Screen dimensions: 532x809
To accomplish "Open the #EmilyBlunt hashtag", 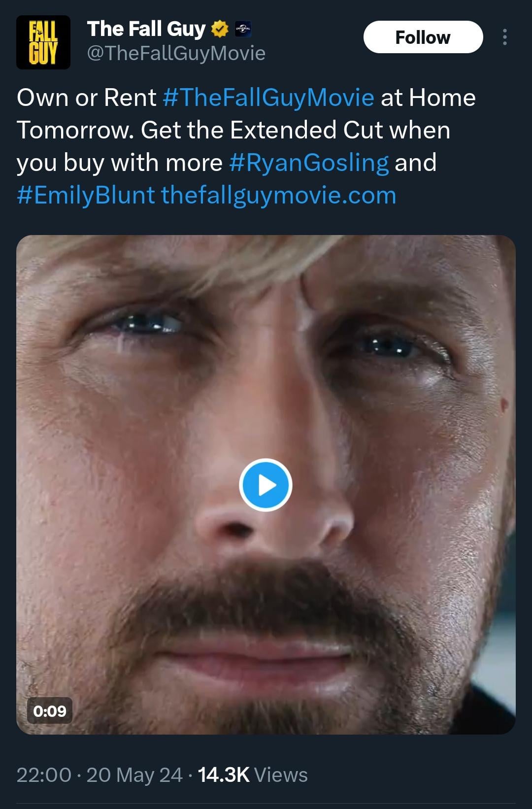I will (86, 195).
